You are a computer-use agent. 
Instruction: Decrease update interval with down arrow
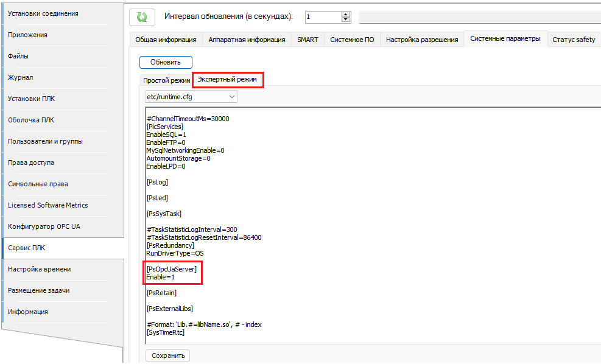(x=346, y=20)
